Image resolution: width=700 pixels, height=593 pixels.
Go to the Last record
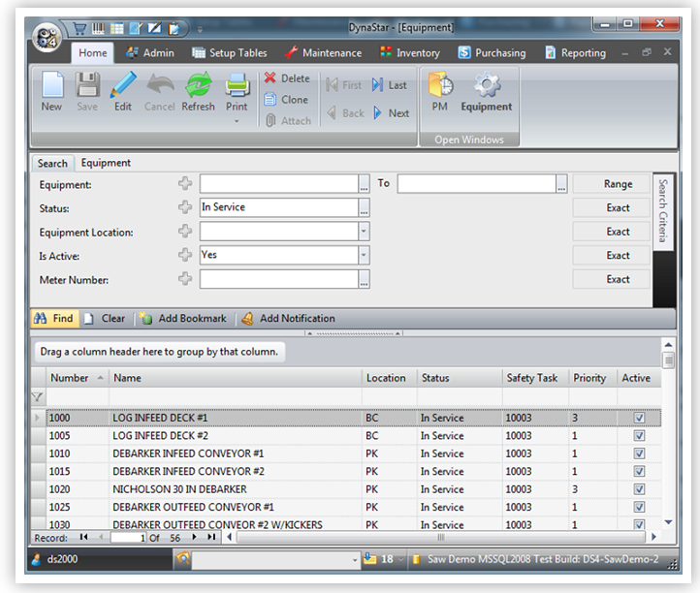pos(390,85)
